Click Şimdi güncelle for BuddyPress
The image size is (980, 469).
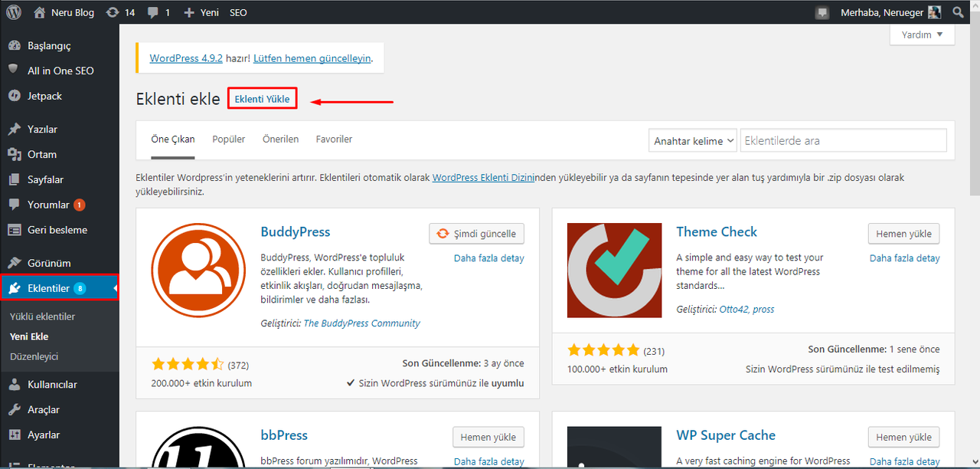coord(477,234)
